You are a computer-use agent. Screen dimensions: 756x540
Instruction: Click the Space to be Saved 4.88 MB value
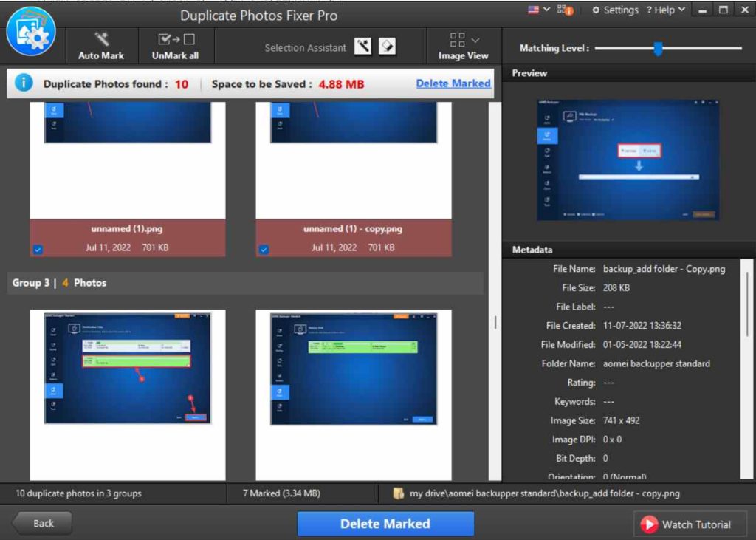click(341, 84)
